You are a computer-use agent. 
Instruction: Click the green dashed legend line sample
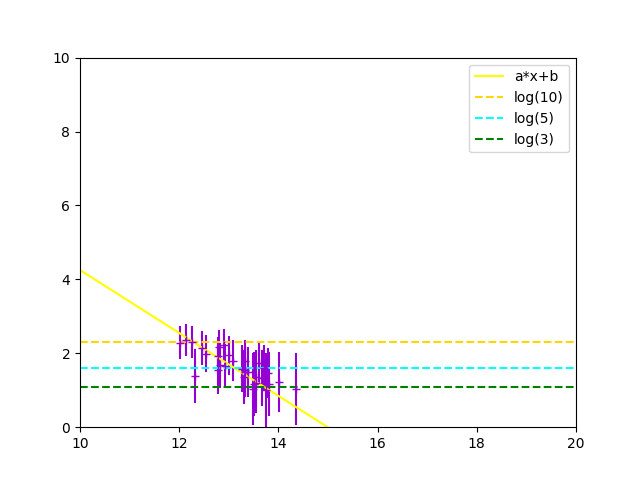pyautogui.click(x=489, y=139)
